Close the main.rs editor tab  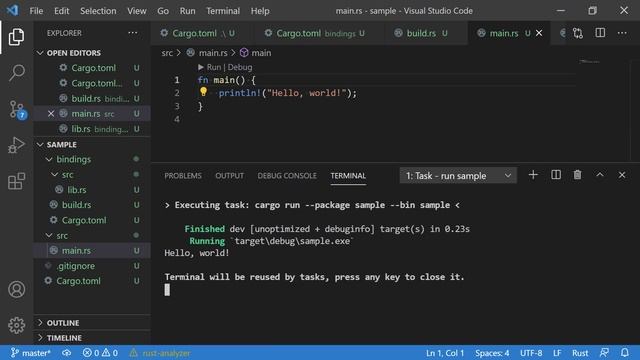point(539,33)
